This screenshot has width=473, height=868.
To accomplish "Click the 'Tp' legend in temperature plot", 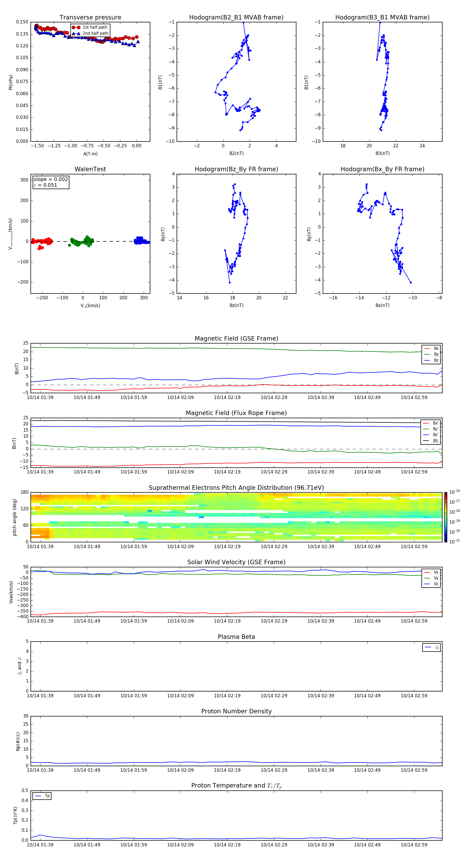I will (42, 796).
